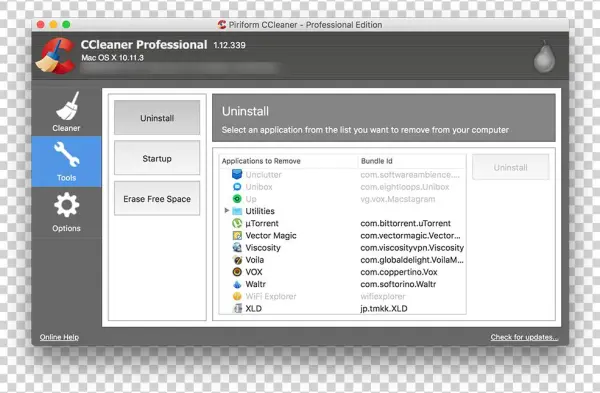Click the Waltr app icon

237,284
